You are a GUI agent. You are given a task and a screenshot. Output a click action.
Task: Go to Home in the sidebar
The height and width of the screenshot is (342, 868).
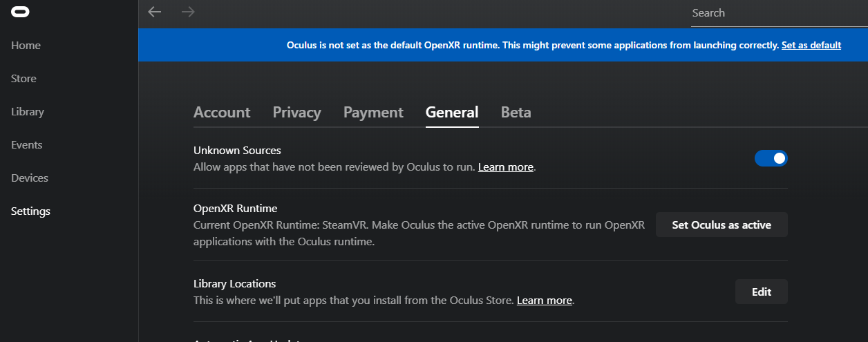26,46
